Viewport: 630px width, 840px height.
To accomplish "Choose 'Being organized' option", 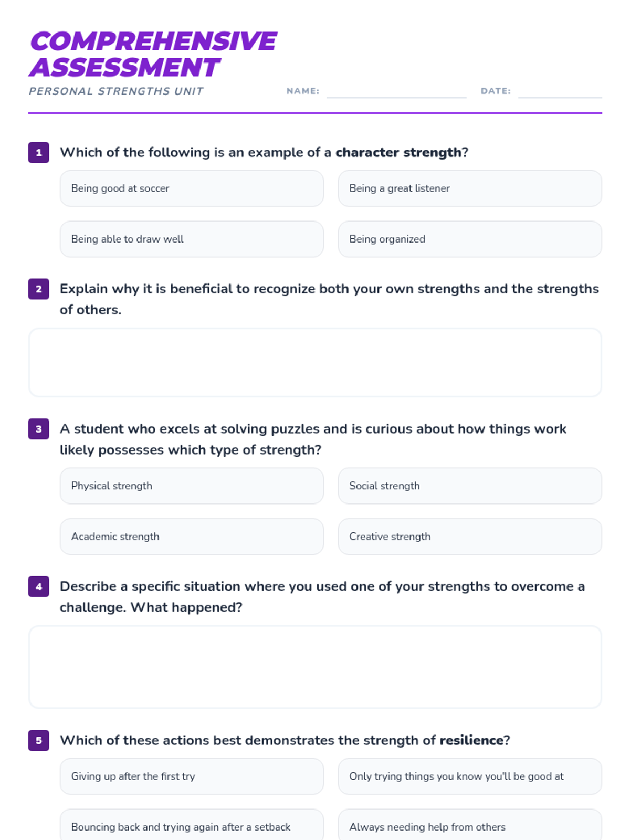I will point(470,239).
